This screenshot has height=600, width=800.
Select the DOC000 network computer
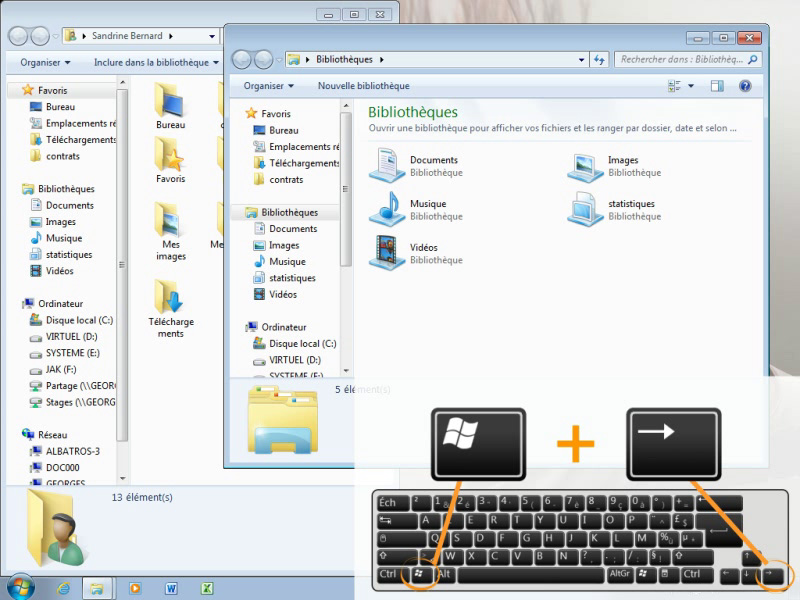click(62, 467)
